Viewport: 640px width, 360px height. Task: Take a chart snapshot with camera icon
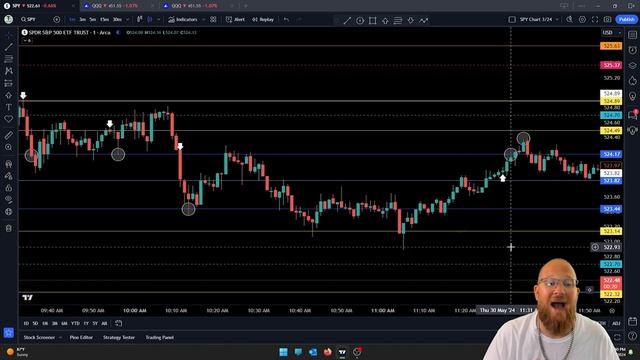pyautogui.click(x=607, y=19)
